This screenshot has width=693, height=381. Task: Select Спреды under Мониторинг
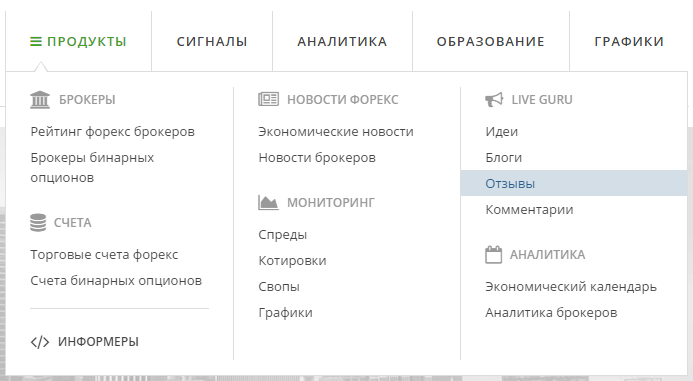(282, 235)
